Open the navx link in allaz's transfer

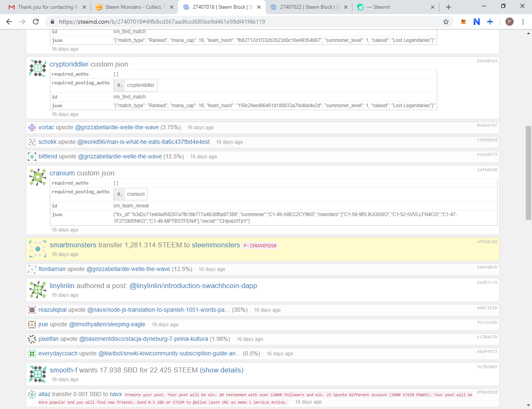[116, 394]
